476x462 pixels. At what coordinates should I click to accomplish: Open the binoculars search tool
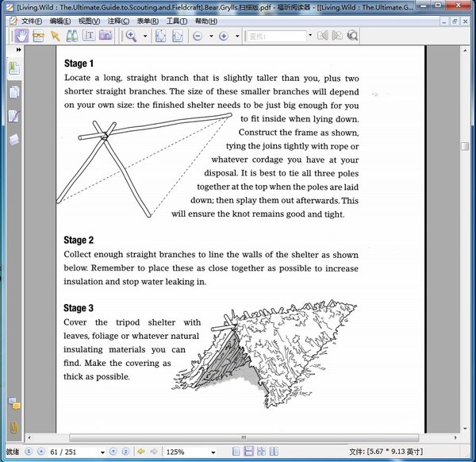71,36
